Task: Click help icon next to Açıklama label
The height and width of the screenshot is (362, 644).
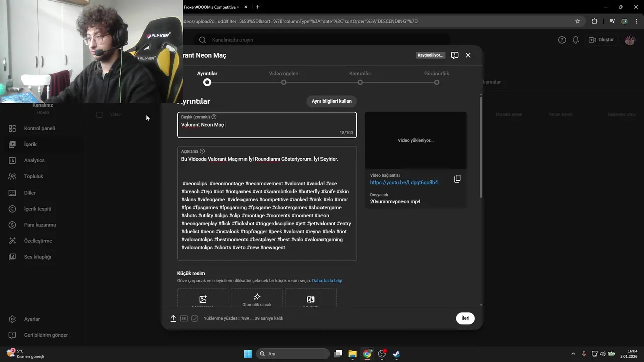Action: coord(202,151)
